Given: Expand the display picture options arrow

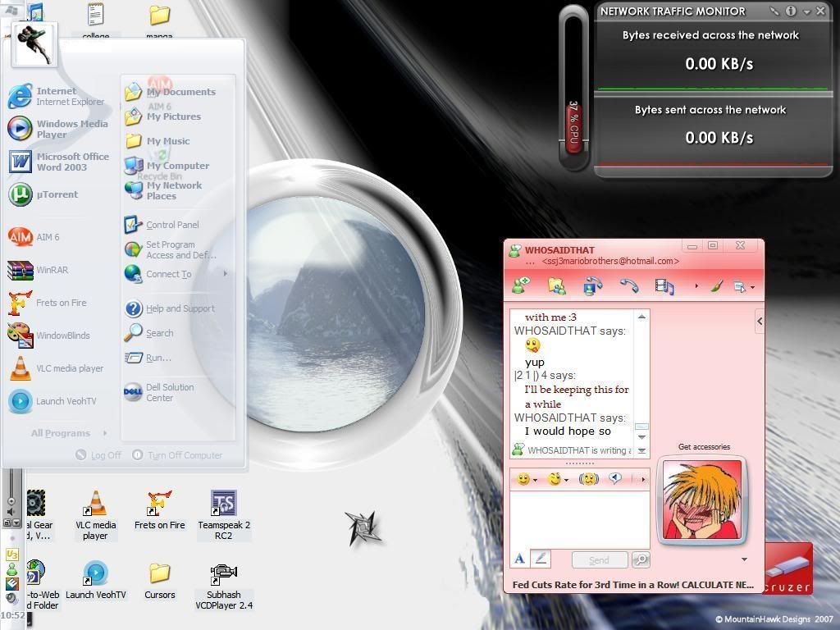Looking at the screenshot, I should coord(744,559).
